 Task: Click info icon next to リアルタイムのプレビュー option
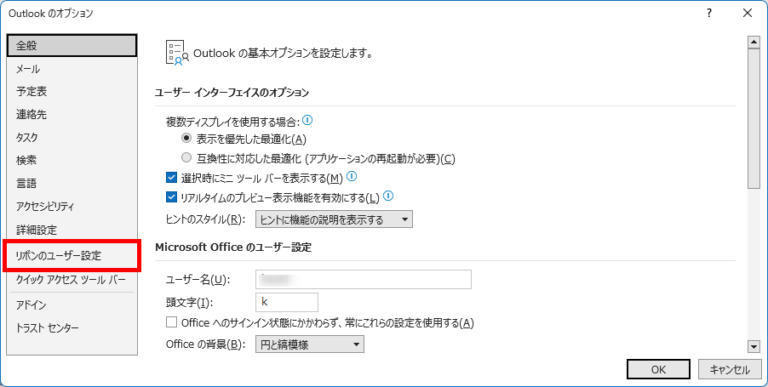point(388,196)
